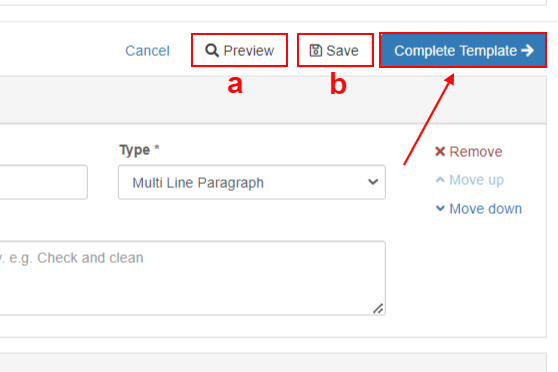Click the magnifier icon on Preview
Image resolution: width=558 pixels, height=372 pixels.
(212, 50)
